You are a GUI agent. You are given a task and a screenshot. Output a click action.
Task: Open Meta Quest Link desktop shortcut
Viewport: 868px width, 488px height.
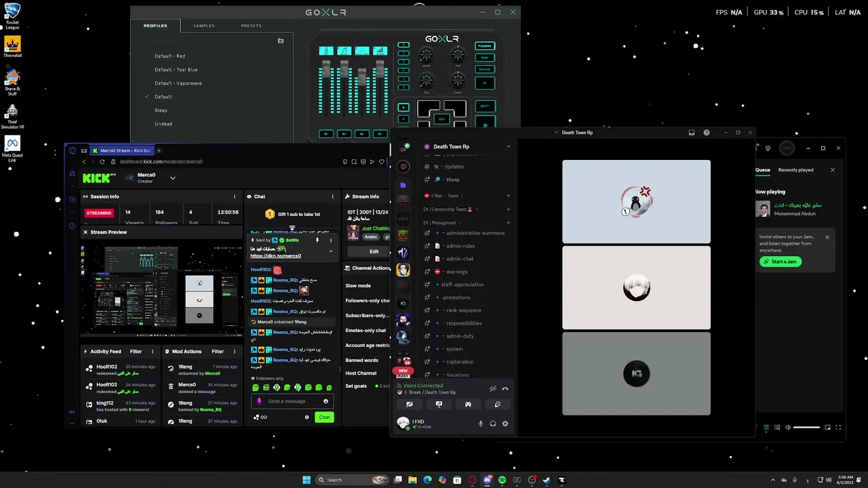click(x=12, y=149)
